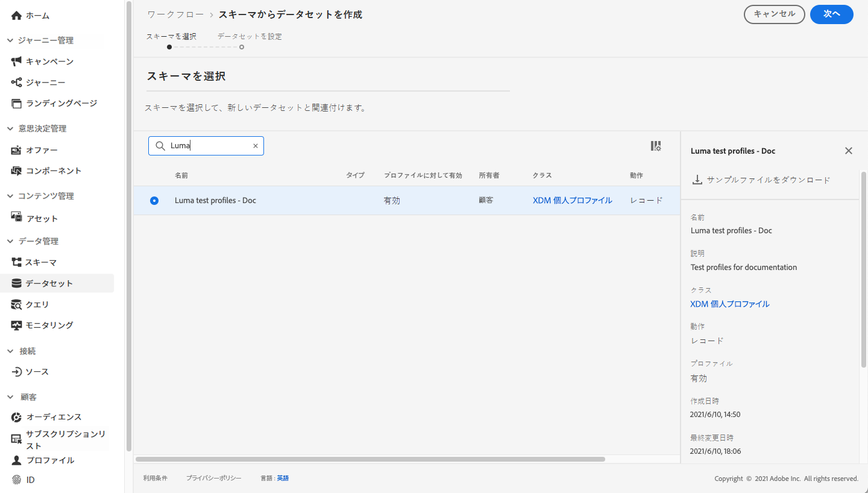This screenshot has width=868, height=493.
Task: Click the details panel vertical scrollbar
Action: [x=864, y=269]
